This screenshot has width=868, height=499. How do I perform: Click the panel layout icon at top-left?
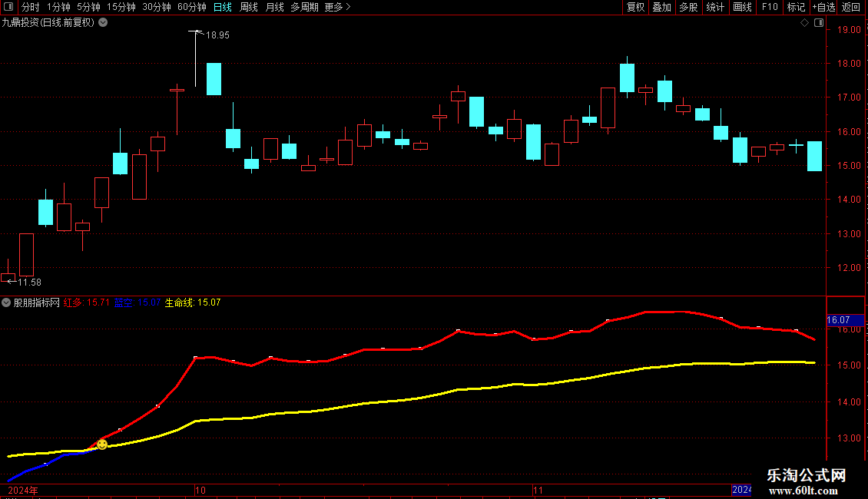(x=8, y=7)
